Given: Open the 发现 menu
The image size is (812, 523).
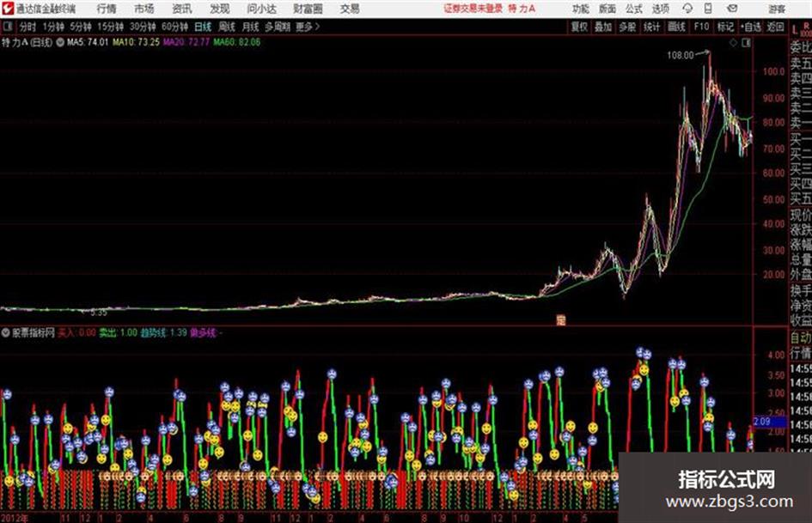Looking at the screenshot, I should pos(220,9).
